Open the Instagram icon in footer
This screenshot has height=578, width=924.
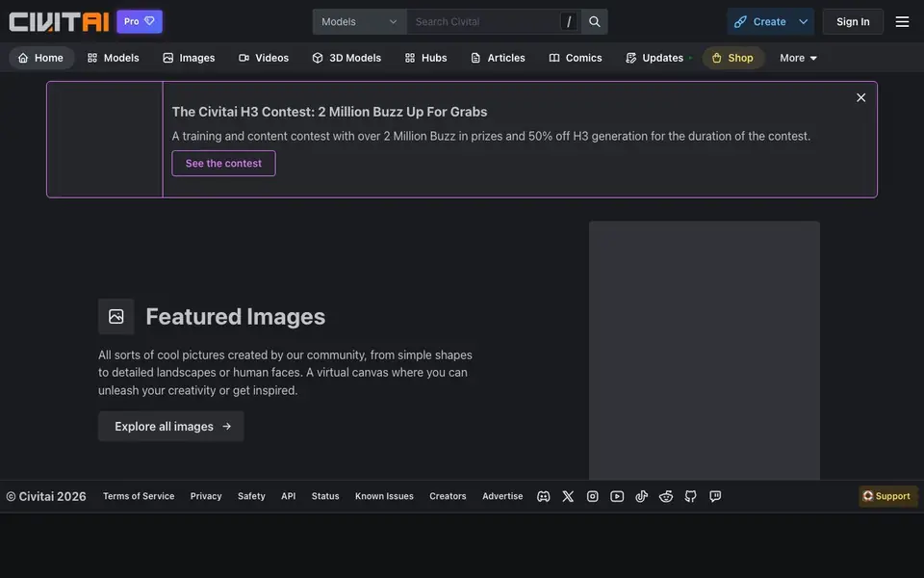pyautogui.click(x=593, y=497)
